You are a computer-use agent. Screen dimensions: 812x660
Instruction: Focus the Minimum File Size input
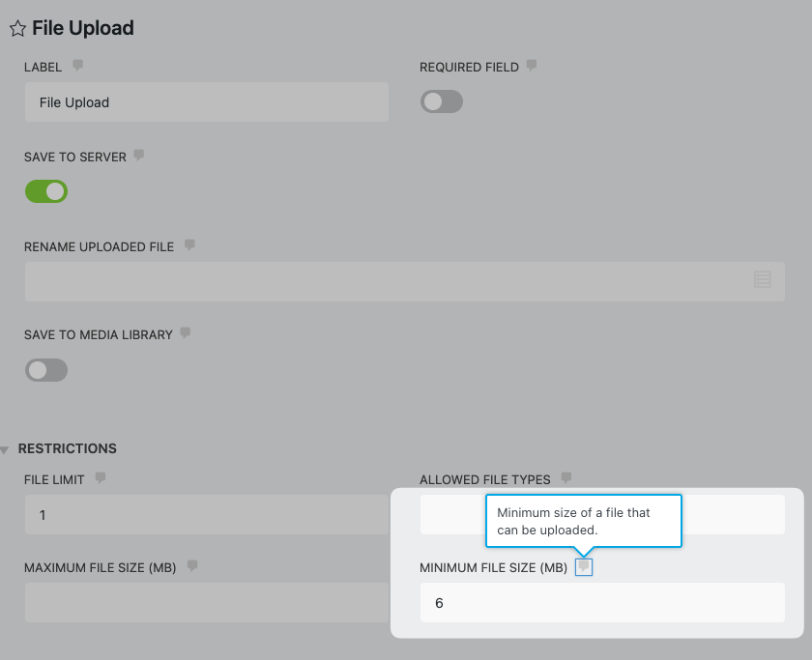click(x=601, y=603)
